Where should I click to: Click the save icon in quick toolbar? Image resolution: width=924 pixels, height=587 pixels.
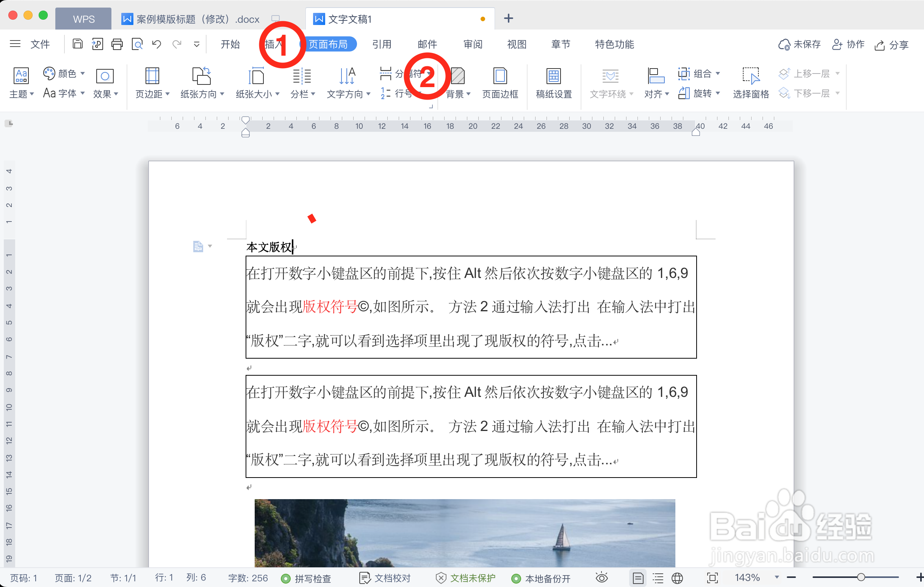pos(78,44)
